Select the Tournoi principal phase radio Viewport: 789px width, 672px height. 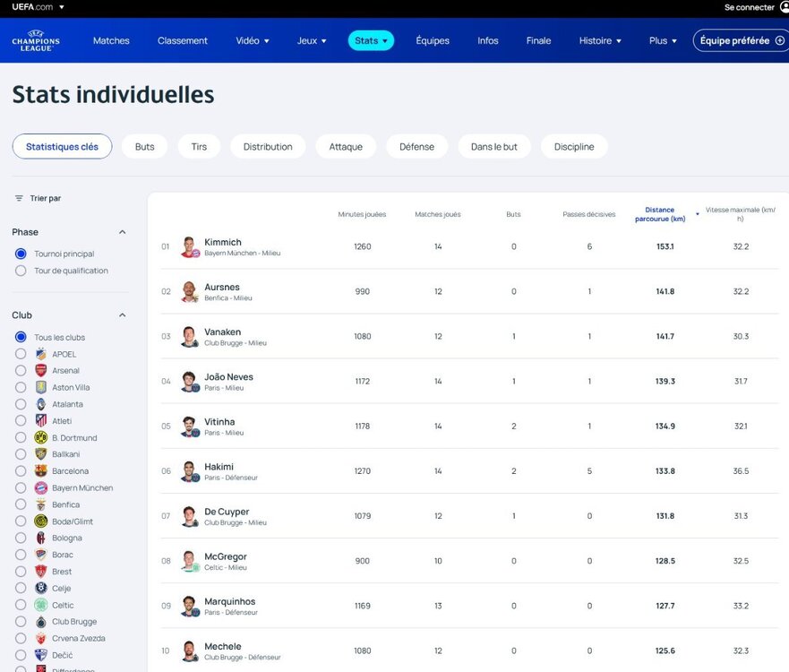(21, 254)
